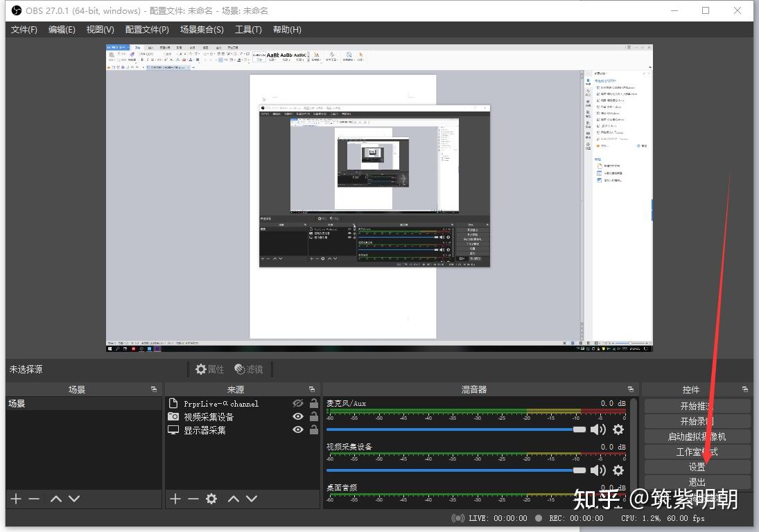Mute the 麦克风/Aux speaker icon
This screenshot has width=759, height=532.
pos(597,429)
